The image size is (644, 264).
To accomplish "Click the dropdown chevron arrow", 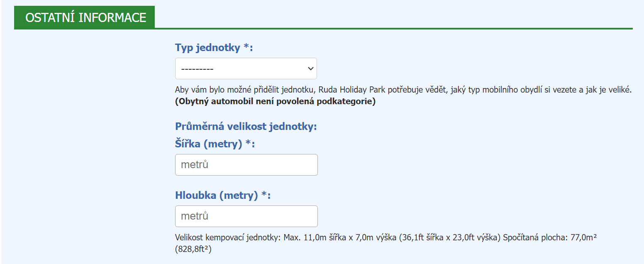I will click(310, 68).
